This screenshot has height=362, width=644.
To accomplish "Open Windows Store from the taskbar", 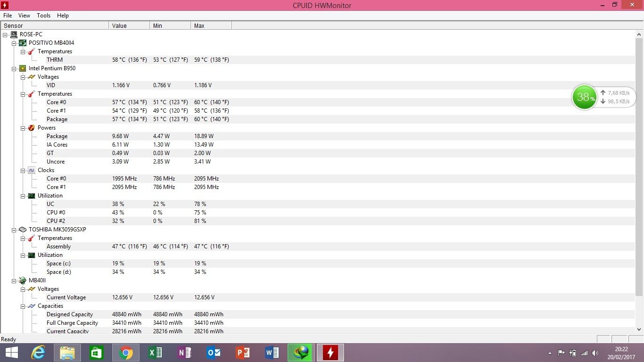I will point(96,353).
